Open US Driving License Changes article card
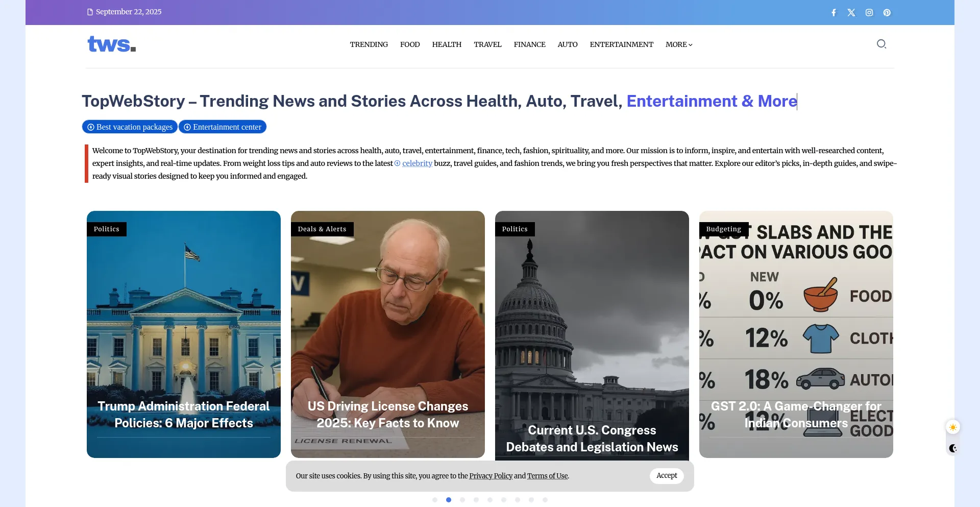 388,414
